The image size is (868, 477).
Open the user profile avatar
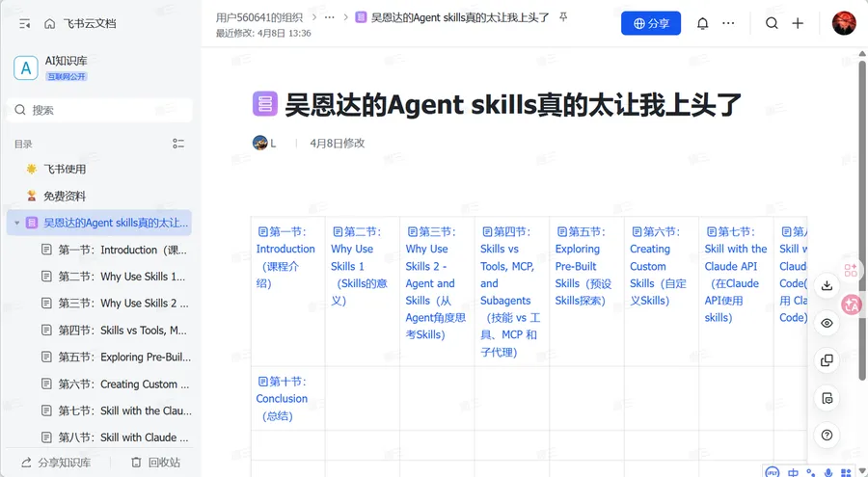(x=844, y=23)
